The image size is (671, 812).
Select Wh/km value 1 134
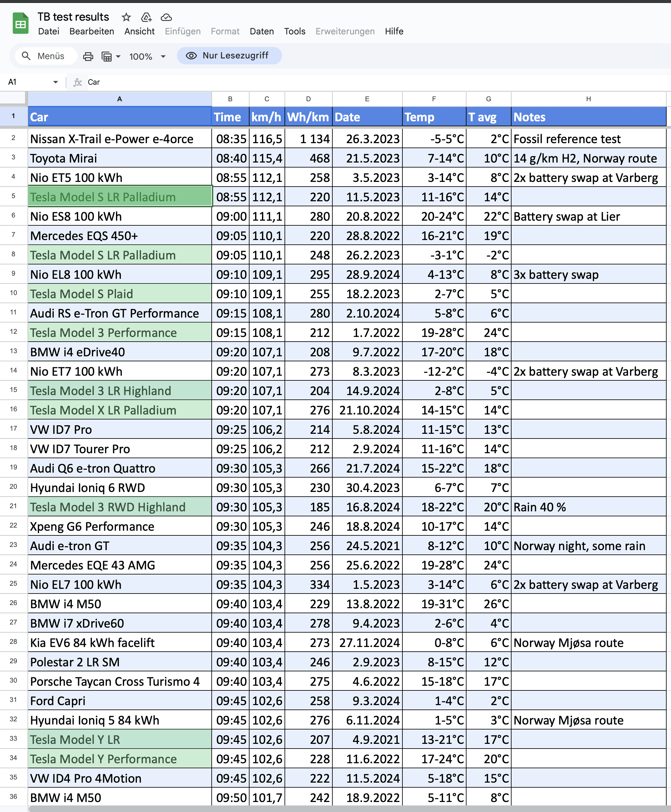(x=308, y=139)
